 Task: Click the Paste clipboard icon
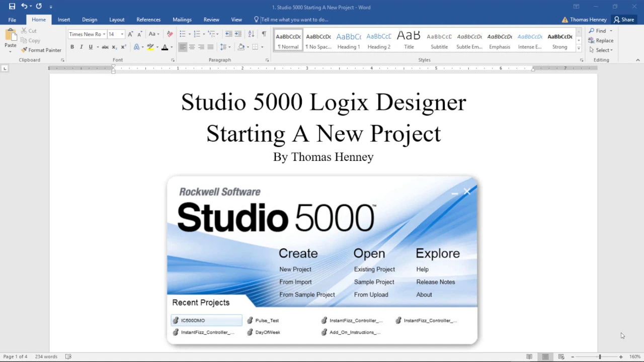[10, 35]
